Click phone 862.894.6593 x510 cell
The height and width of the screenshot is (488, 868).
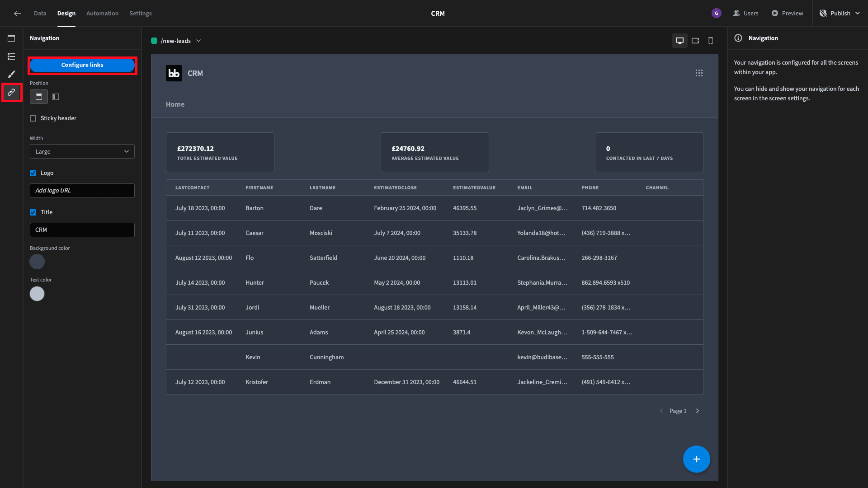pos(605,283)
